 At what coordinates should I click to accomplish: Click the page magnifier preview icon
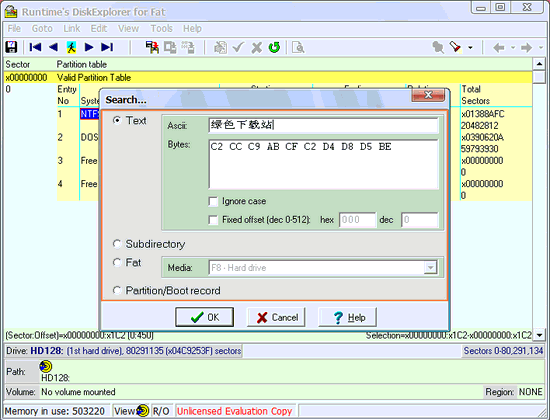click(x=298, y=47)
